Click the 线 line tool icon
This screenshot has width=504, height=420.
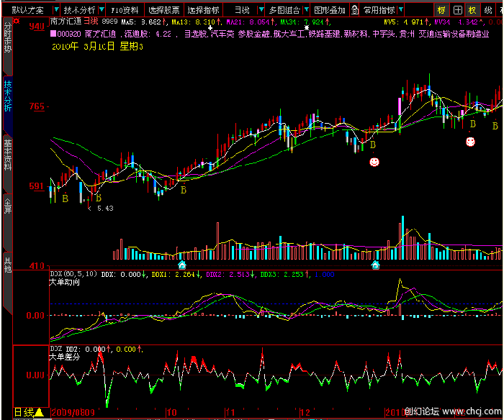pyautogui.click(x=489, y=10)
